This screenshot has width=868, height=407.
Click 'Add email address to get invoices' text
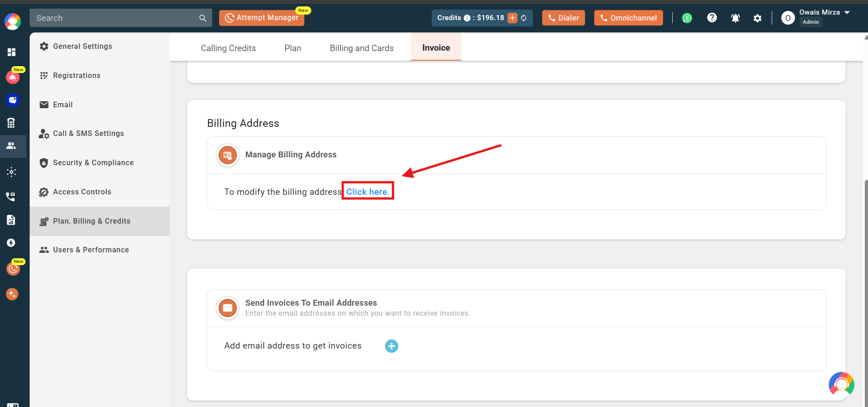pos(293,346)
